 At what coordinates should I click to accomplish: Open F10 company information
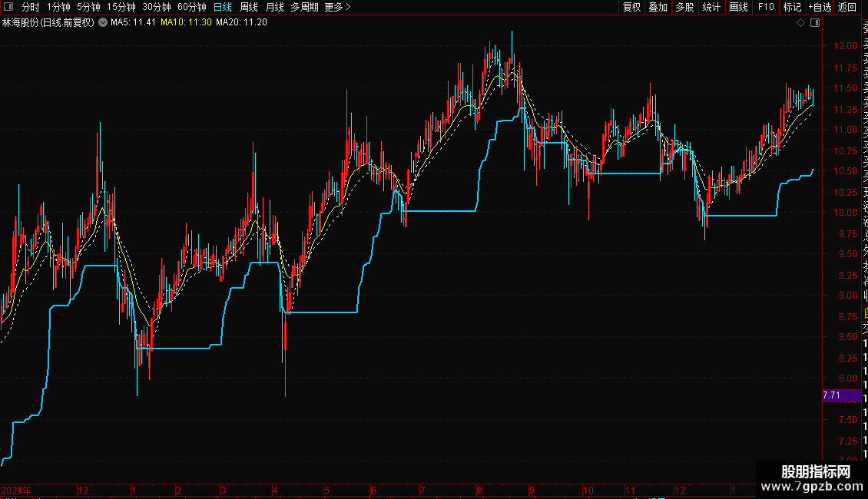pos(766,7)
